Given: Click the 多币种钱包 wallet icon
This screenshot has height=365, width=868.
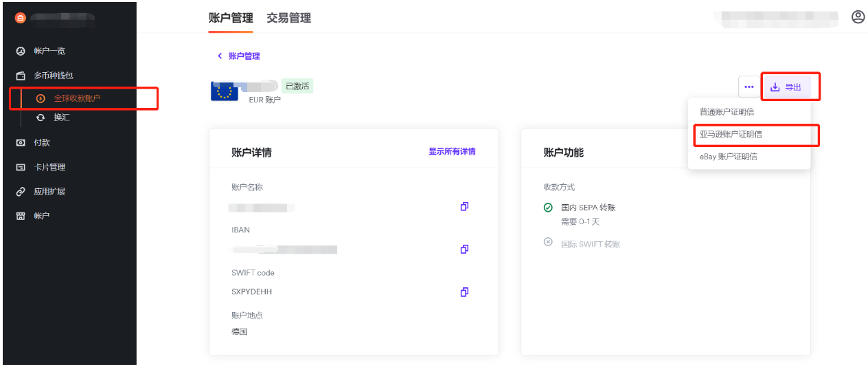Looking at the screenshot, I should point(21,75).
